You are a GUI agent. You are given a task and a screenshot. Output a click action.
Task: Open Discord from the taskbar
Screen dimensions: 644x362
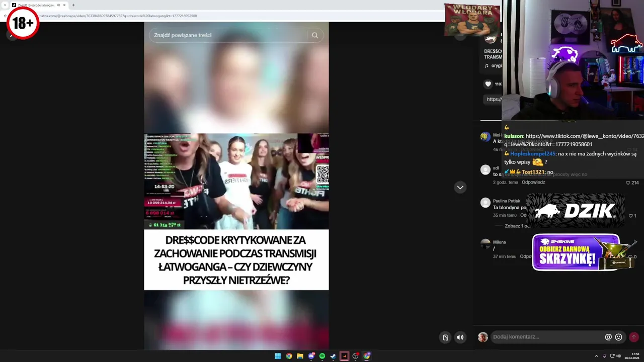pyautogui.click(x=311, y=356)
